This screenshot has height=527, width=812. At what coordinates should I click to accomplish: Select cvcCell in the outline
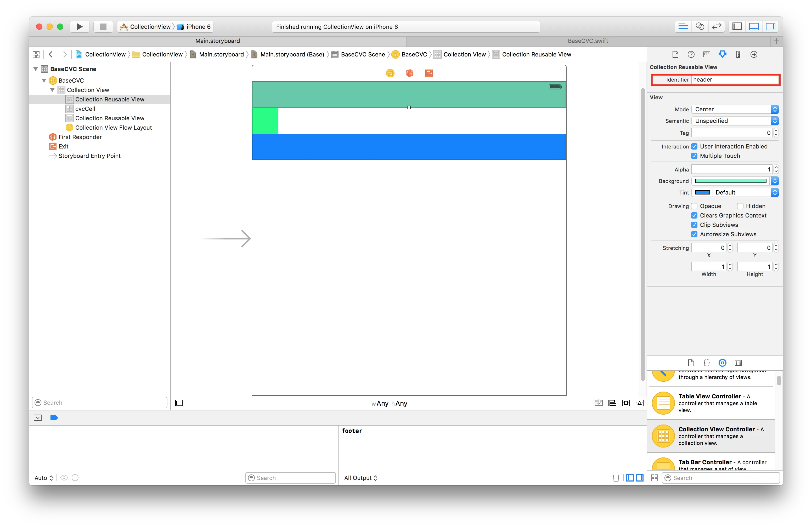[85, 109]
